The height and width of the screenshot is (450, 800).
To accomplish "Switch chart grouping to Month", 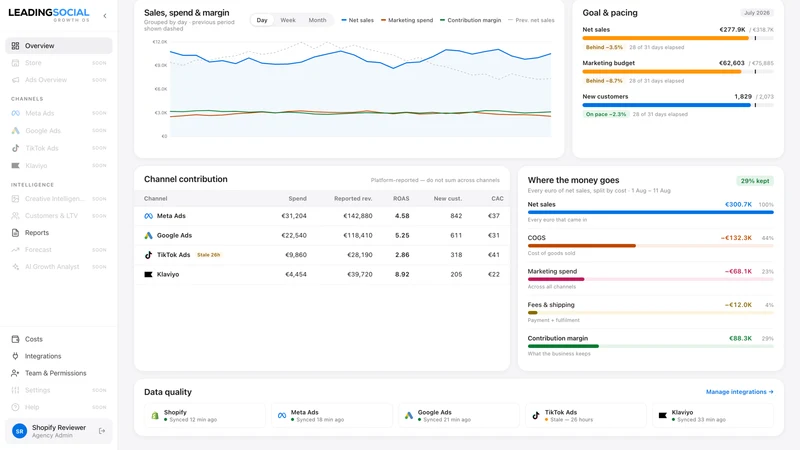I will pyautogui.click(x=317, y=20).
